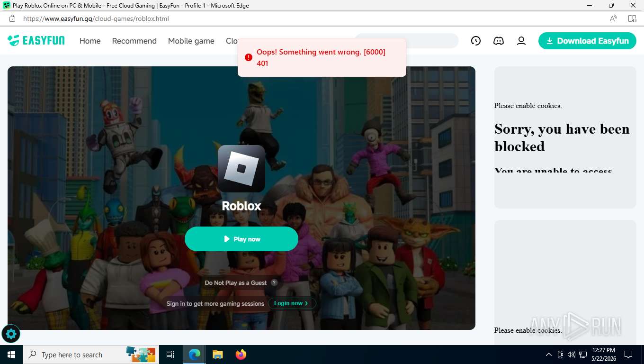This screenshot has height=364, width=644.
Task: Open the Discord icon link
Action: pyautogui.click(x=499, y=41)
